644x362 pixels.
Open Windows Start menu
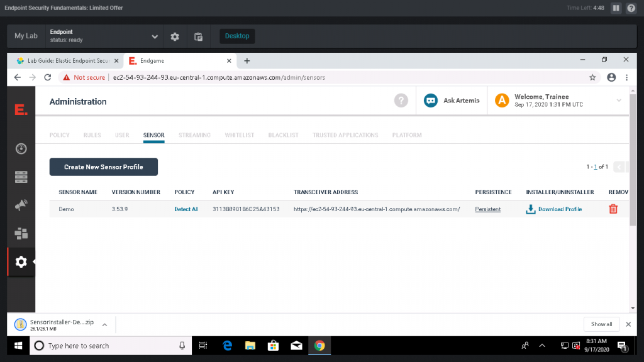pyautogui.click(x=18, y=346)
